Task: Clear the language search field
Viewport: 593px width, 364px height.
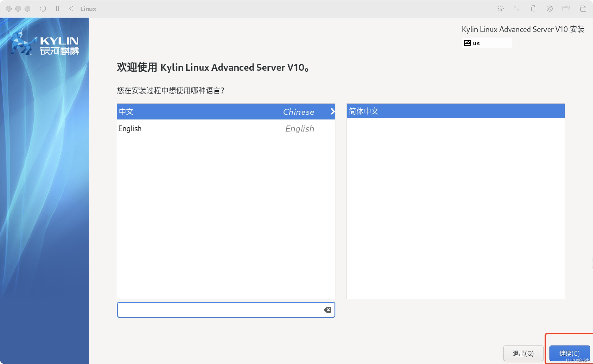Action: pos(328,310)
